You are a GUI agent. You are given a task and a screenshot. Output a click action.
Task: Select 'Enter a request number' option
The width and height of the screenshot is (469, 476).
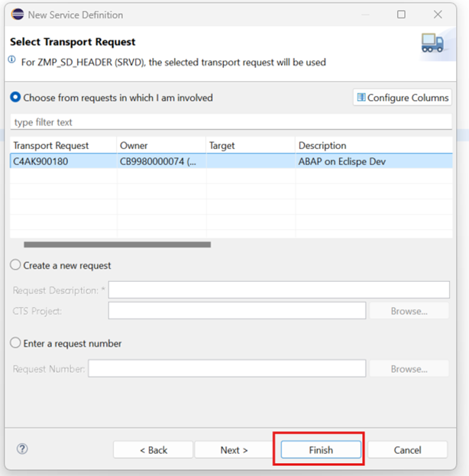click(15, 343)
